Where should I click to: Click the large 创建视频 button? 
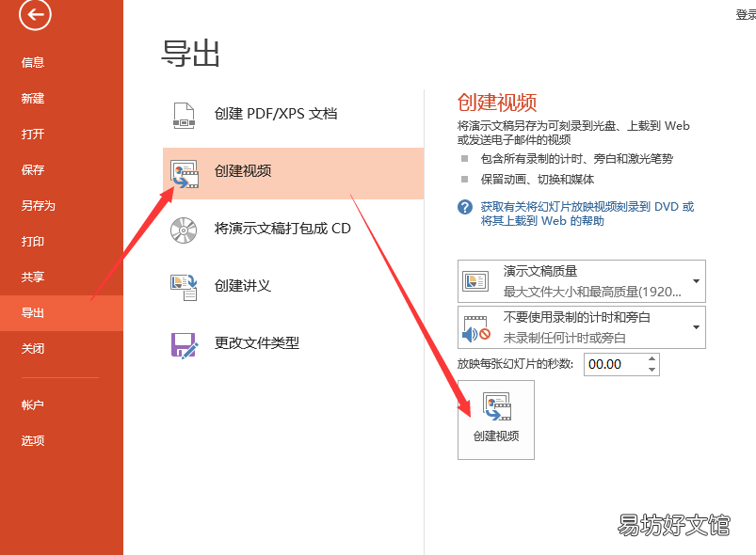click(x=496, y=420)
